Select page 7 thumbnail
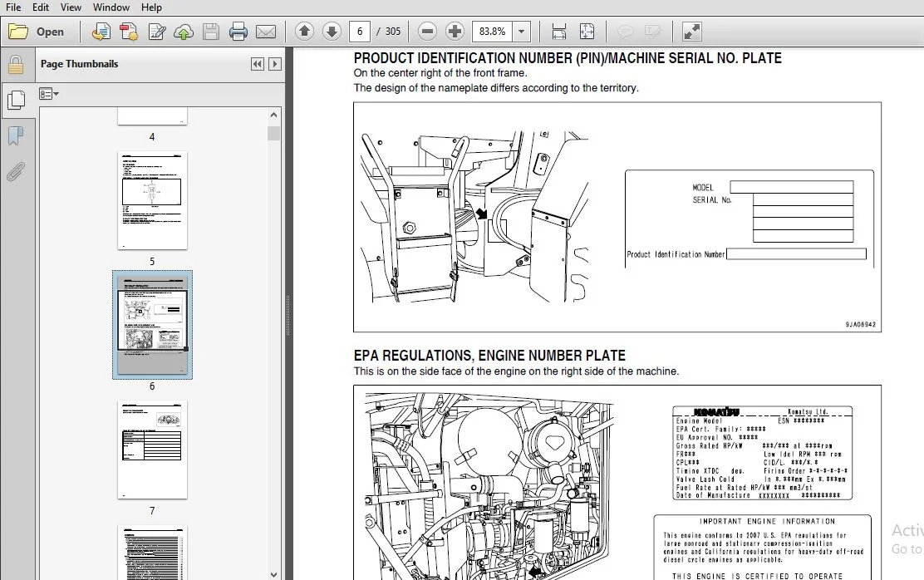924x580 pixels. coord(152,450)
